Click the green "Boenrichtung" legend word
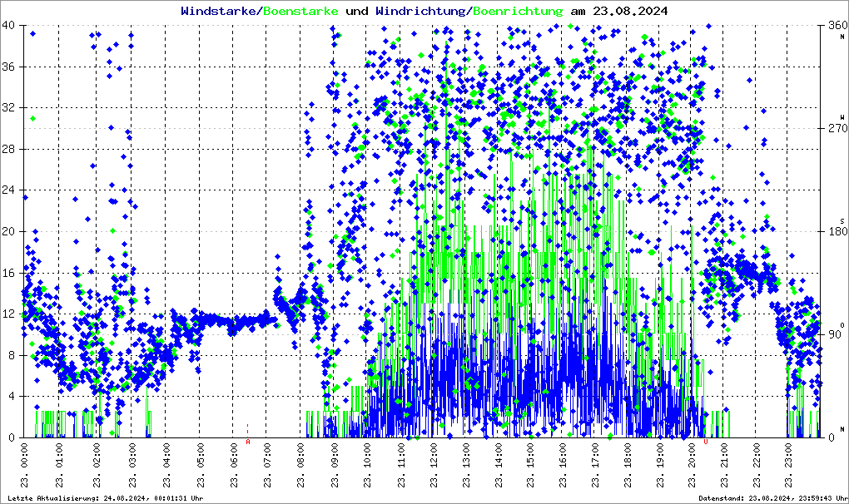849x504 pixels. [x=518, y=11]
